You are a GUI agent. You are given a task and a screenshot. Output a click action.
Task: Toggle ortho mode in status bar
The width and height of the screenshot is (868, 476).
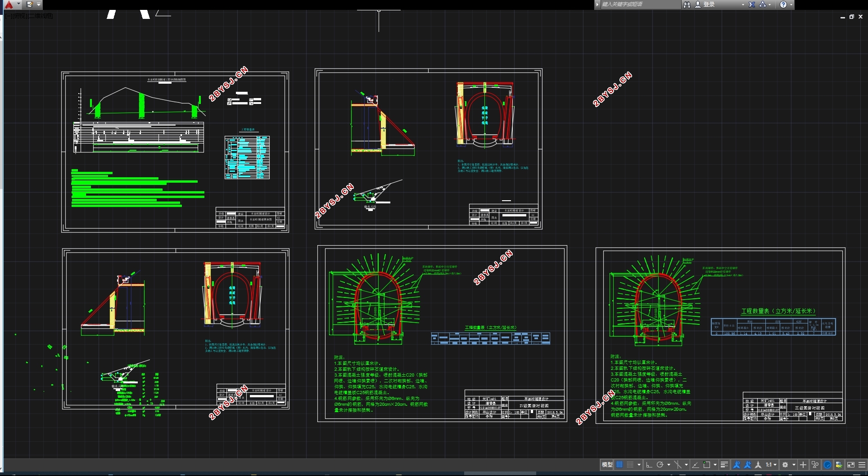click(649, 465)
